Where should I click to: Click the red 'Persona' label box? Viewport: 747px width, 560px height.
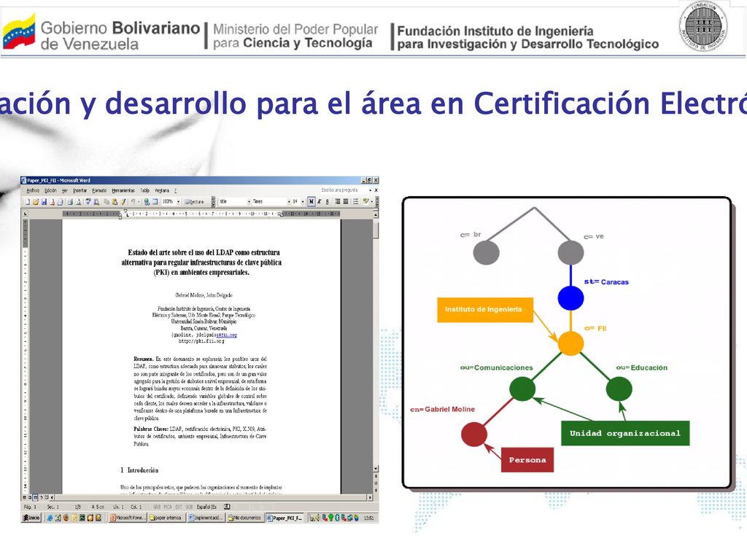click(527, 459)
